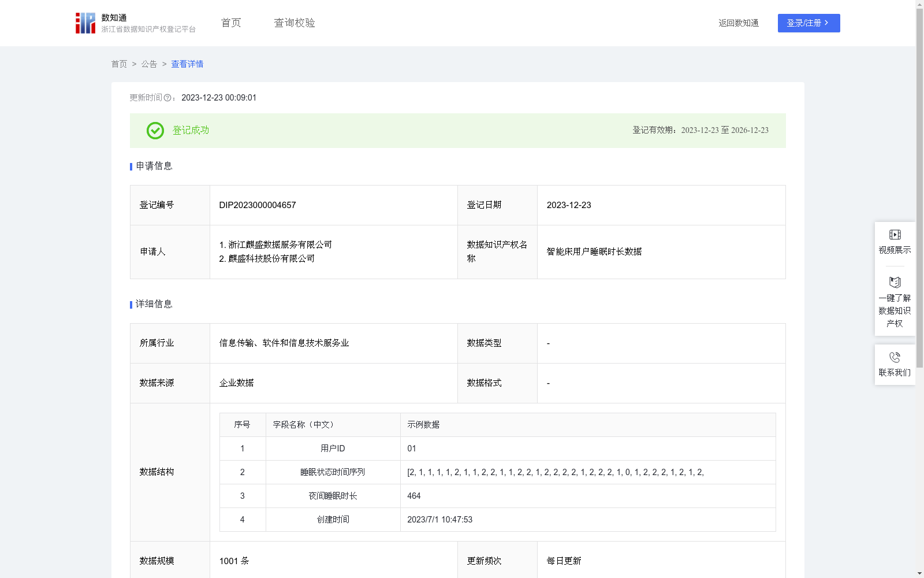This screenshot has width=924, height=578.
Task: Click the 申请信息 section heading
Action: click(x=154, y=166)
